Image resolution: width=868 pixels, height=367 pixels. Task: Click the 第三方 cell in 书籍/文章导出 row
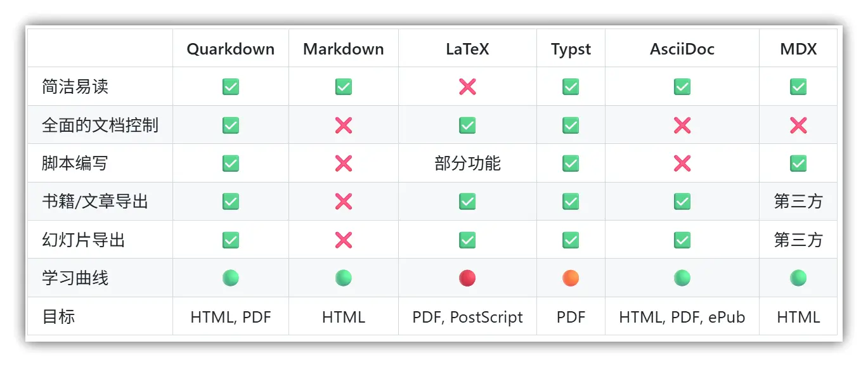(798, 202)
